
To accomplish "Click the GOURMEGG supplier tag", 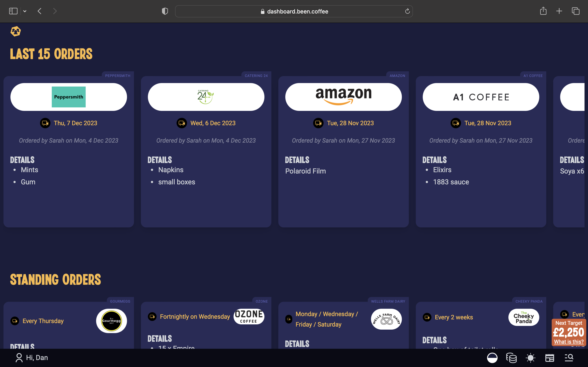I will click(120, 302).
